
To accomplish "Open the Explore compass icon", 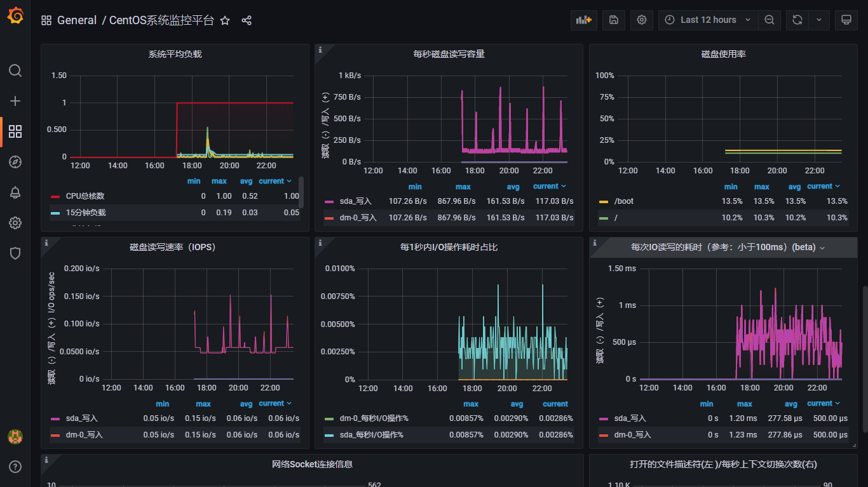I will click(15, 162).
